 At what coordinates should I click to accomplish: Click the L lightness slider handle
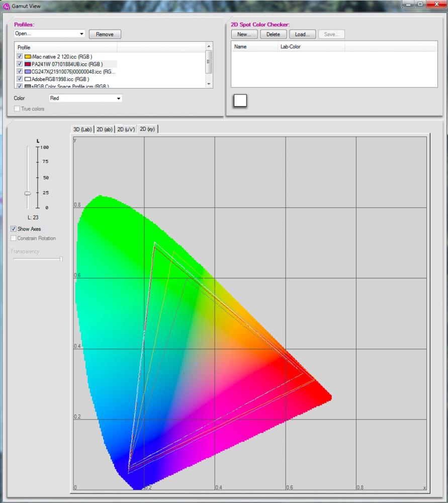tap(28, 193)
